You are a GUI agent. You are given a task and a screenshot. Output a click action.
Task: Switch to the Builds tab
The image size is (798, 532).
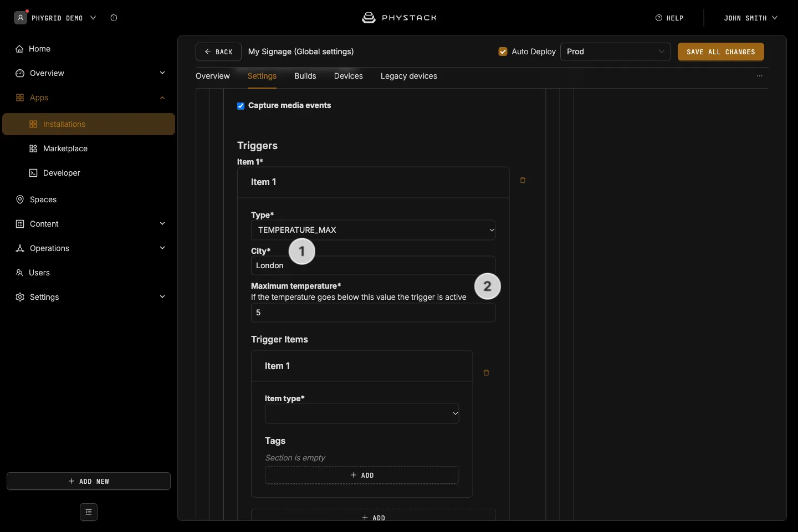coord(305,76)
